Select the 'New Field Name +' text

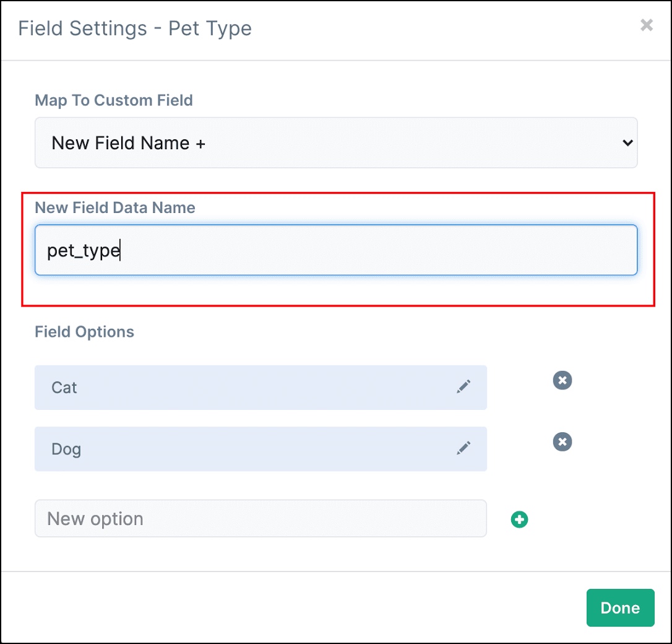click(128, 143)
